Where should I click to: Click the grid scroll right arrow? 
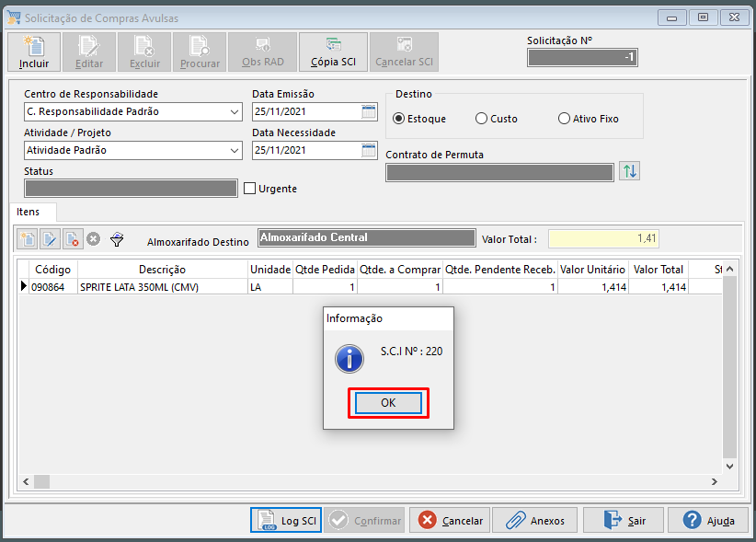click(715, 481)
